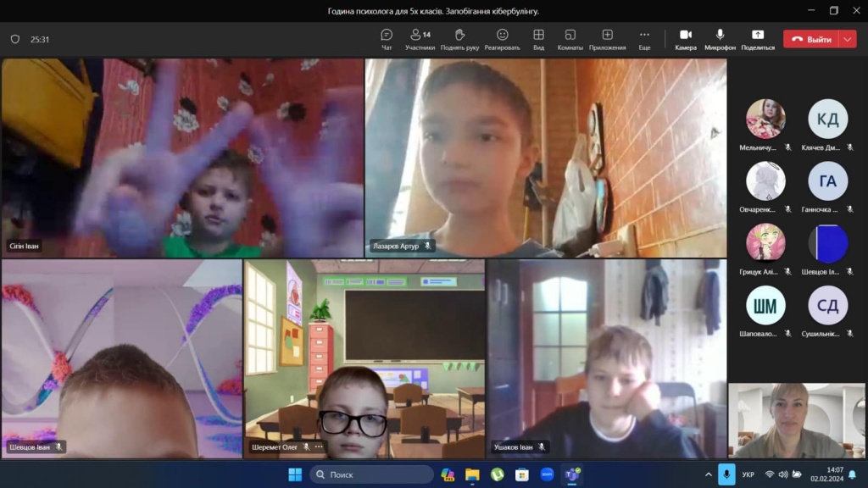
Task: Expand the arrow next to Выйти
Action: 849,39
